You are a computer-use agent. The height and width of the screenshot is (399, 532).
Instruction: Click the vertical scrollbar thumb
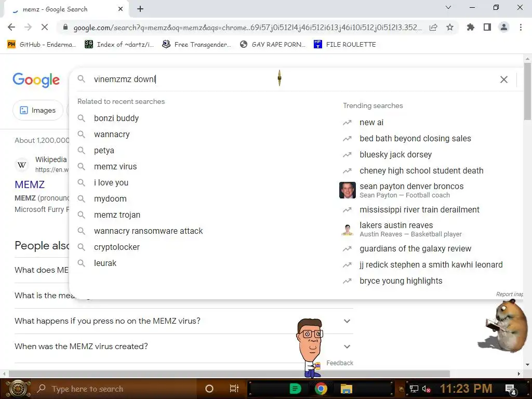[527, 91]
